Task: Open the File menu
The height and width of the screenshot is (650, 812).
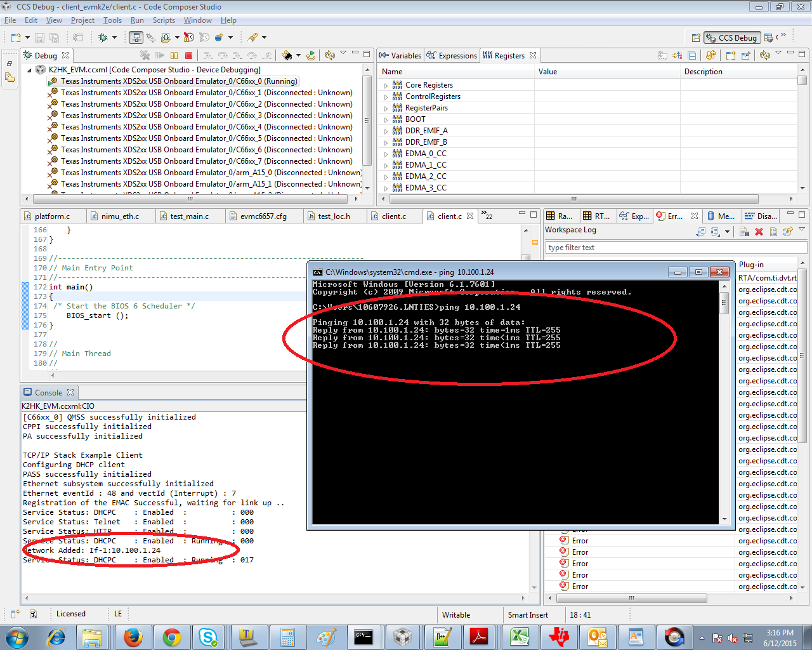Action: 10,20
